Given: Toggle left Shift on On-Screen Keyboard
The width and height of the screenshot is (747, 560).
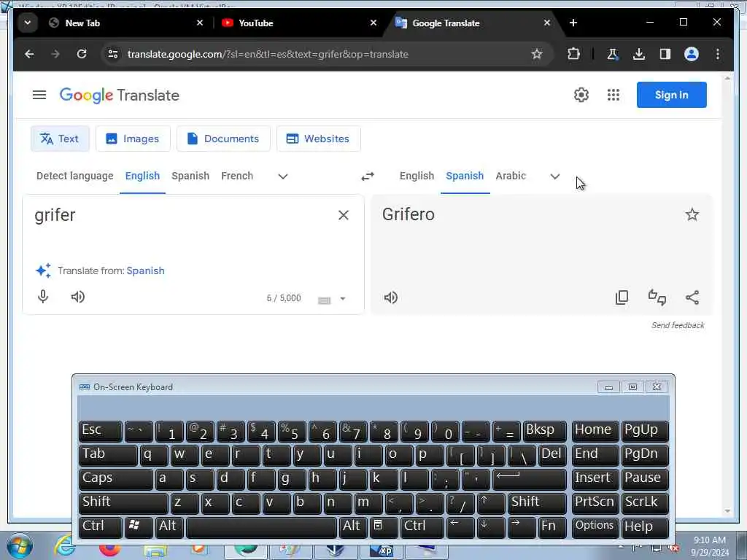Looking at the screenshot, I should click(123, 502).
